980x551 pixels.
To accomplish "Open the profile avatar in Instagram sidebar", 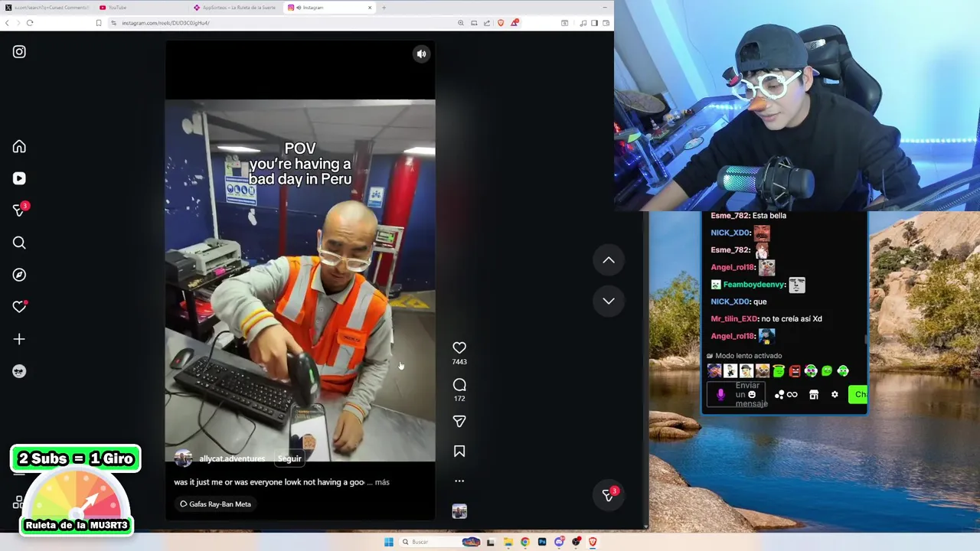I will [19, 371].
